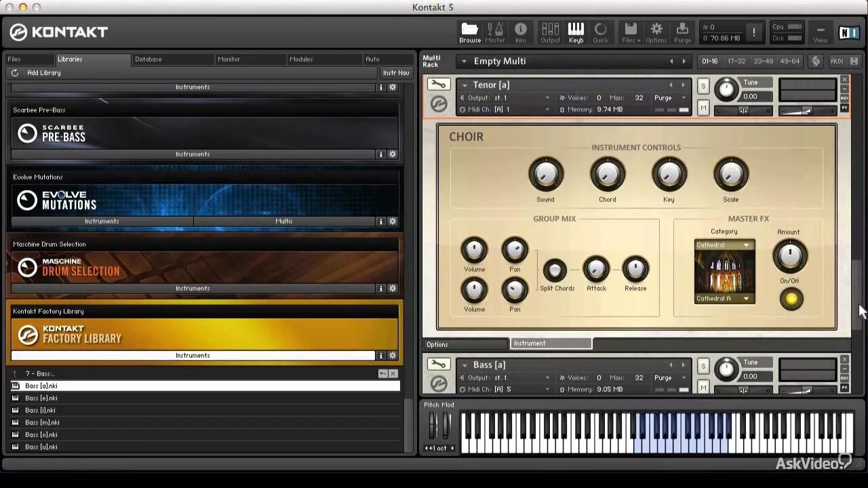Show the Info pane icon

[x=521, y=32]
